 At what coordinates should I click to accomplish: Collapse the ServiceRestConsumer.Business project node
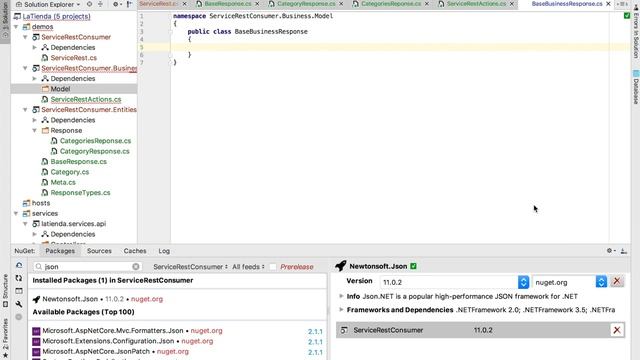coord(25,68)
